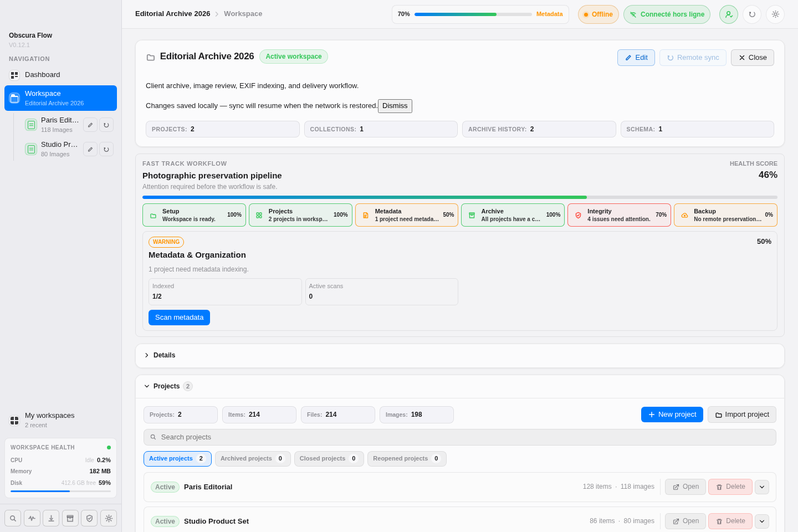The width and height of the screenshot is (798, 532).
Task: Dismiss the saved-locally notice
Action: tap(395, 106)
